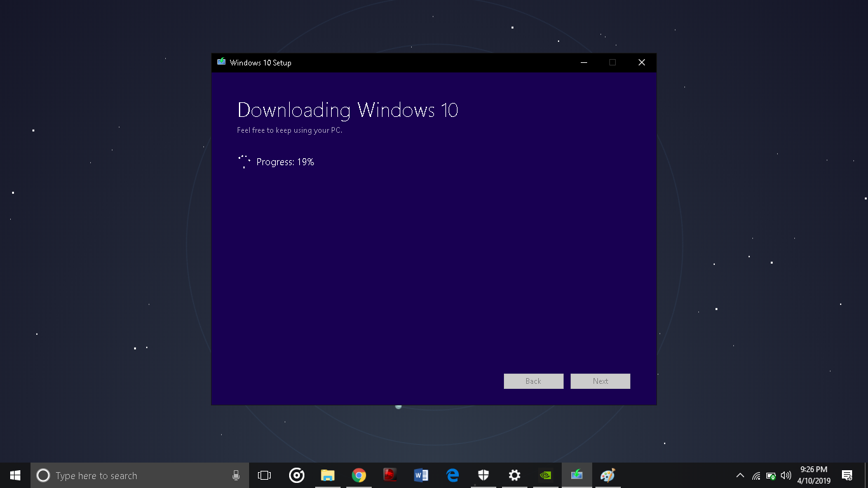Click the "Progress: 19%" text
The image size is (868, 488).
(285, 162)
